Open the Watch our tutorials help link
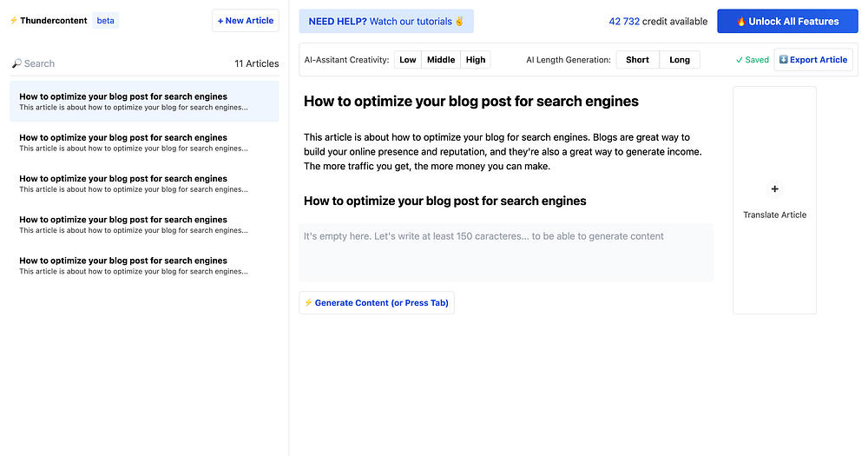 coord(386,22)
